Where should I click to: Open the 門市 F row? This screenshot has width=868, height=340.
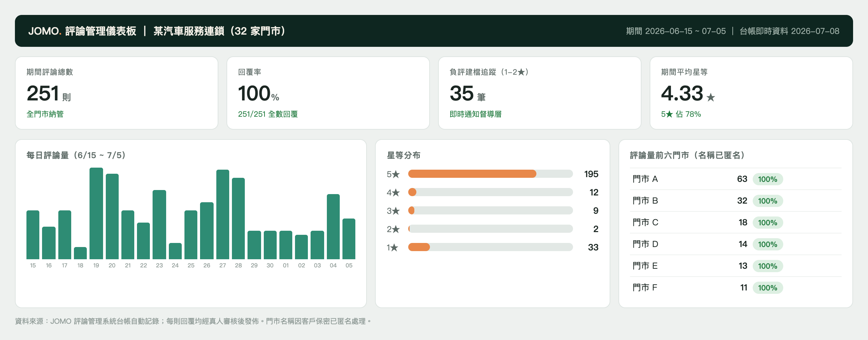coord(736,287)
